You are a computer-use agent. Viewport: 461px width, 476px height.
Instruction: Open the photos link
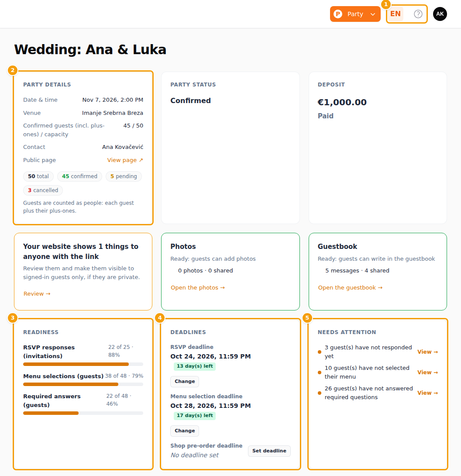[x=198, y=287]
